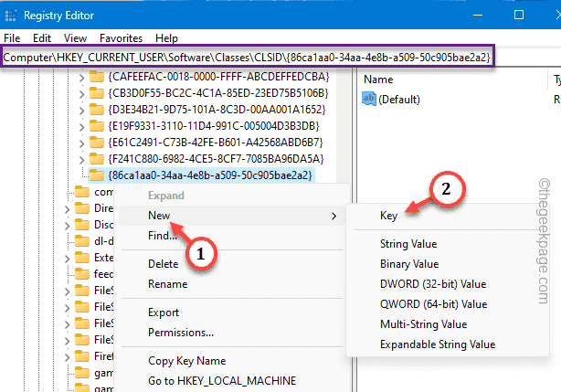Select the {CAFEEFAC-0018-0000-FFFF-ABCDEFFEDCBA} key name
This screenshot has height=392, width=561.
pyautogui.click(x=218, y=77)
